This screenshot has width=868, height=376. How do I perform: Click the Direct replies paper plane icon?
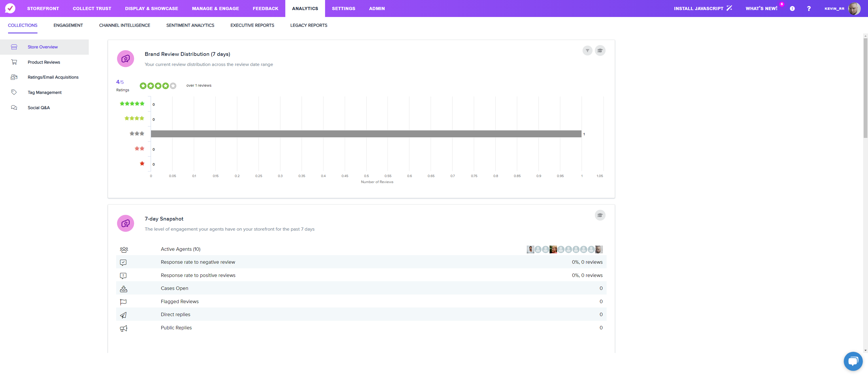coord(123,315)
